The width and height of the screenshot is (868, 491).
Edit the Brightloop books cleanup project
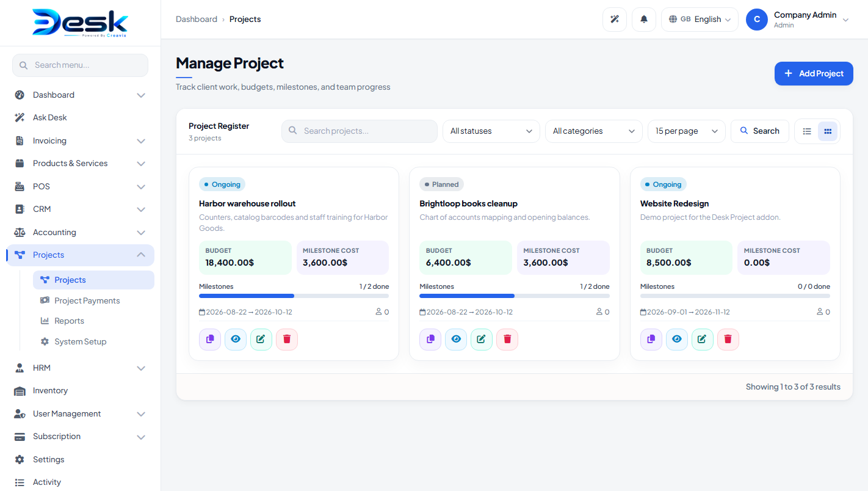click(482, 340)
